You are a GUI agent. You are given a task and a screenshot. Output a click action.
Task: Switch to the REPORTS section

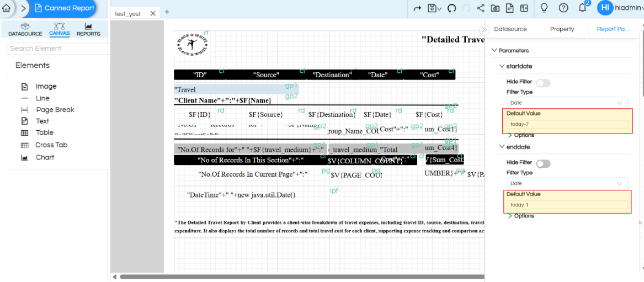(88, 30)
